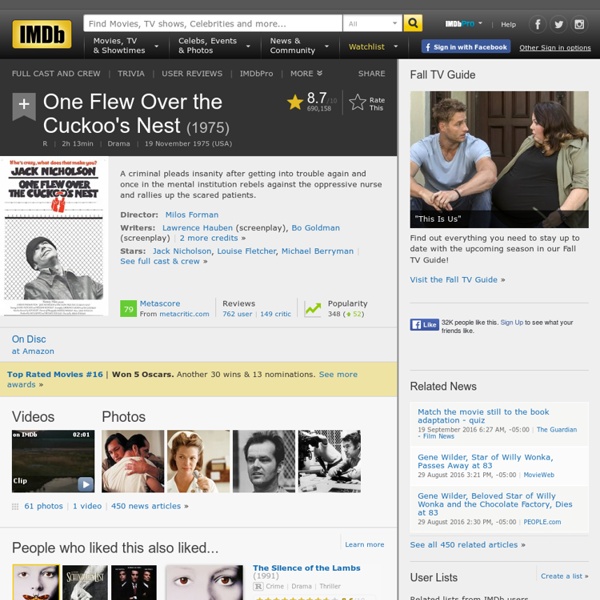Add movie to watchlist with plus ribbon
This screenshot has height=600, width=600.
tap(24, 106)
